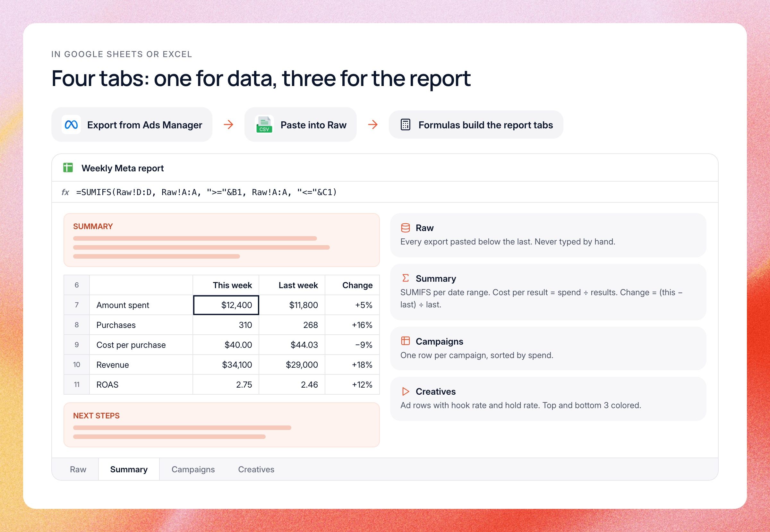Click the $34,100 revenue cell
Screen dimensions: 770x532
click(x=226, y=365)
